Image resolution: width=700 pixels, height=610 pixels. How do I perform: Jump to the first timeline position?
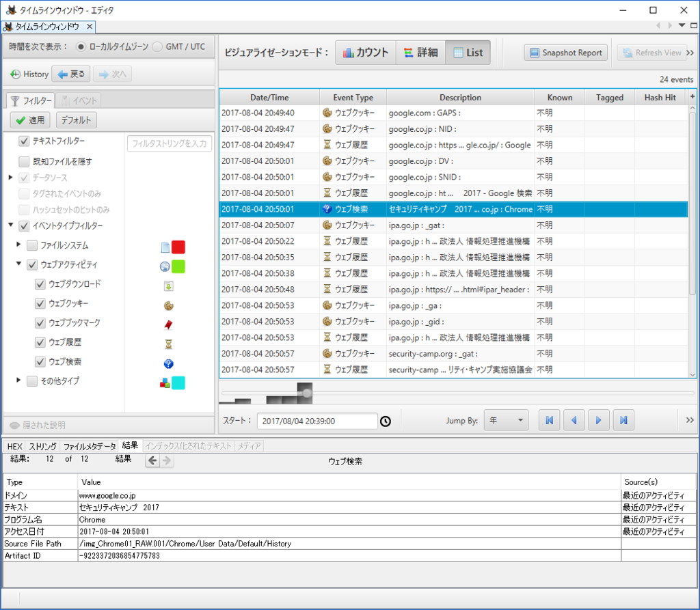click(550, 420)
